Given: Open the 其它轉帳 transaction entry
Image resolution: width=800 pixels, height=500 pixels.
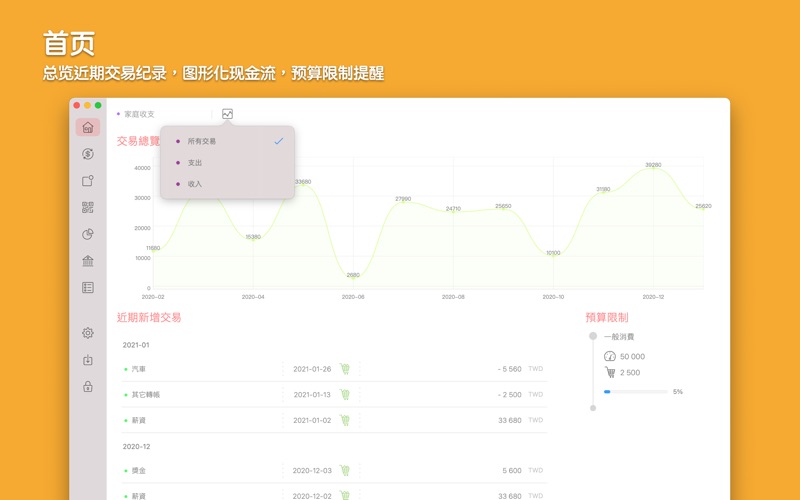Looking at the screenshot, I should (x=200, y=394).
